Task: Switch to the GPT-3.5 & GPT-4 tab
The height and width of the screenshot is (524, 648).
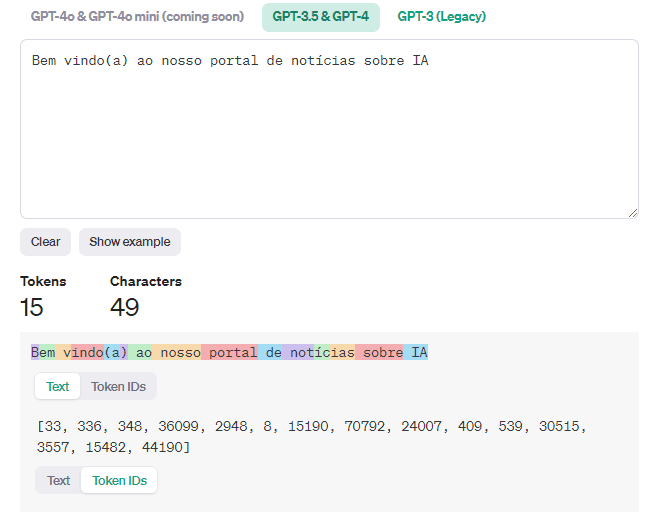Action: pos(320,17)
